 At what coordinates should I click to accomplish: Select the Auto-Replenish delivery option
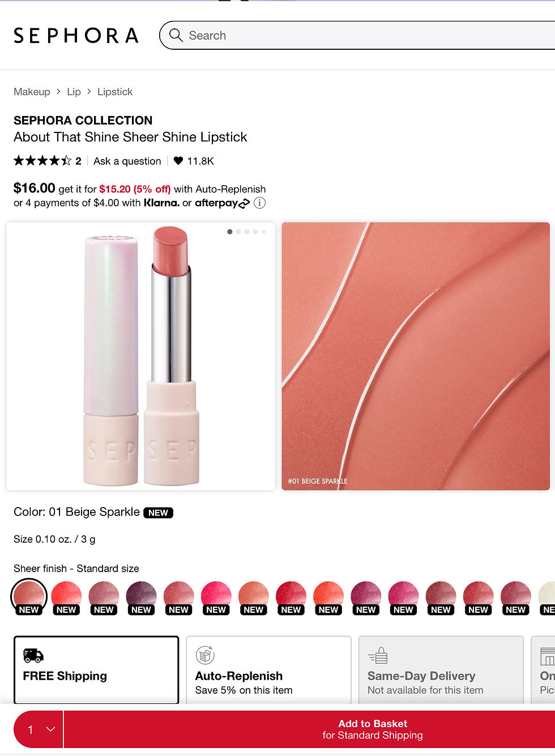pyautogui.click(x=268, y=670)
